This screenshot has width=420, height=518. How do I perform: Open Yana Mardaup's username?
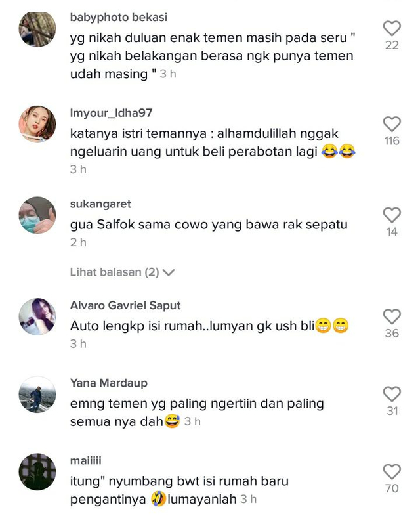coord(109,383)
